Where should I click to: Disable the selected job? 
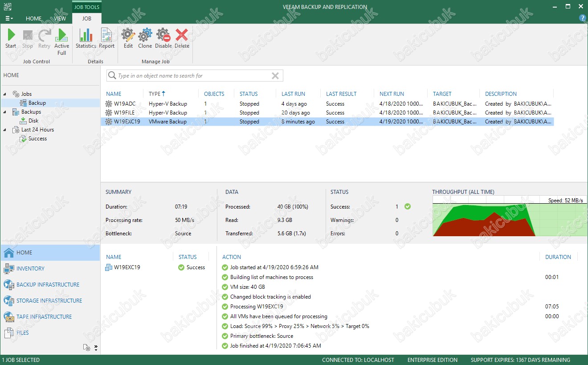(x=163, y=39)
